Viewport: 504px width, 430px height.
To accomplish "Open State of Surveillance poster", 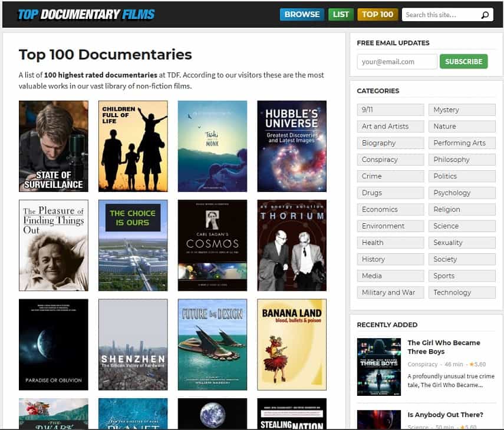I will [x=54, y=146].
